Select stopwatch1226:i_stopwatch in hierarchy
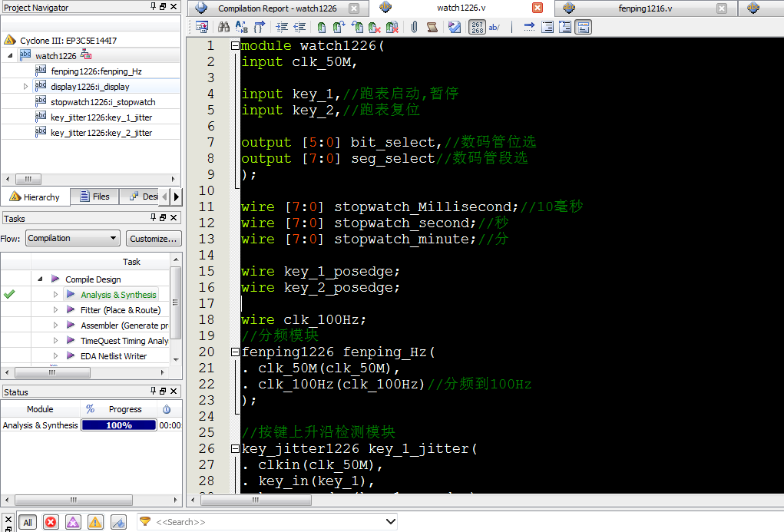This screenshot has width=784, height=532. click(103, 102)
